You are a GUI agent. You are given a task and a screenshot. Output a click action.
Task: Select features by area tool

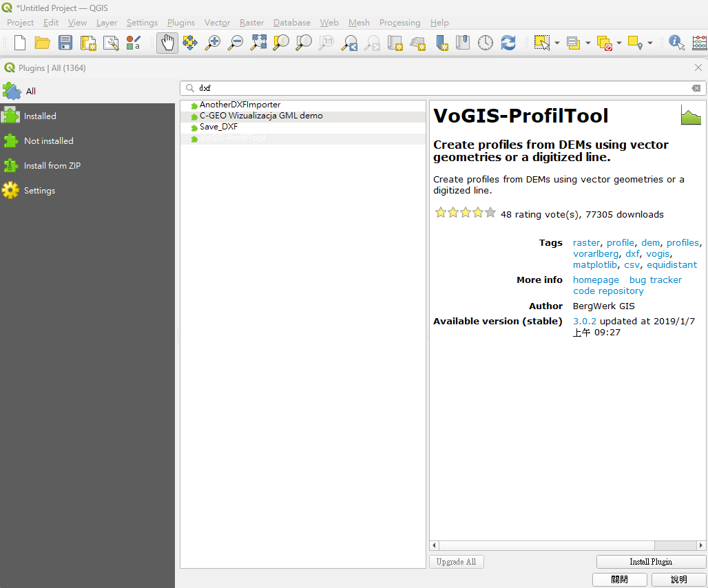[542, 43]
